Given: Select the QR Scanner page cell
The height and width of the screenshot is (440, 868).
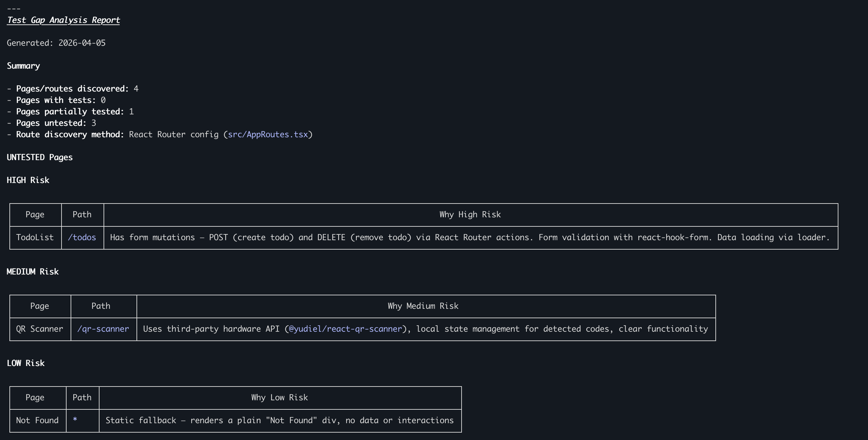Looking at the screenshot, I should (40, 329).
